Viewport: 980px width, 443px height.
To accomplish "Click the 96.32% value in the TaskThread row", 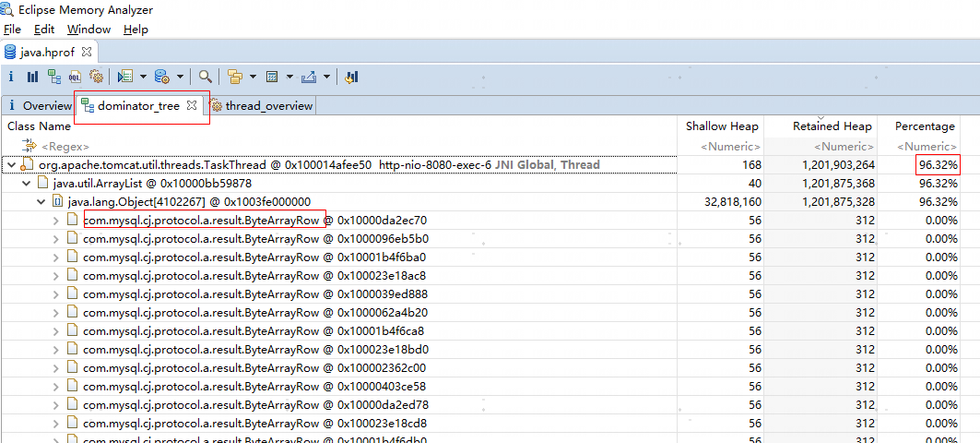I will [939, 165].
